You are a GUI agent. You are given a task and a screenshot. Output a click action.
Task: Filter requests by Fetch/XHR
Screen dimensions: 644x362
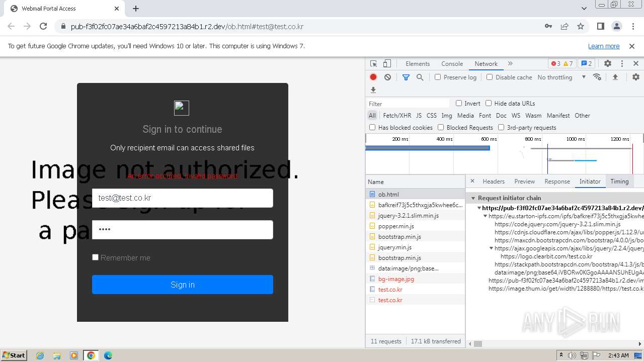point(397,115)
